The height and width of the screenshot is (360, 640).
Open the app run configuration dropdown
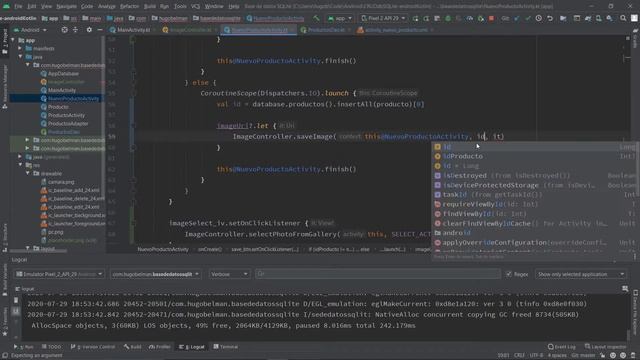(340, 18)
